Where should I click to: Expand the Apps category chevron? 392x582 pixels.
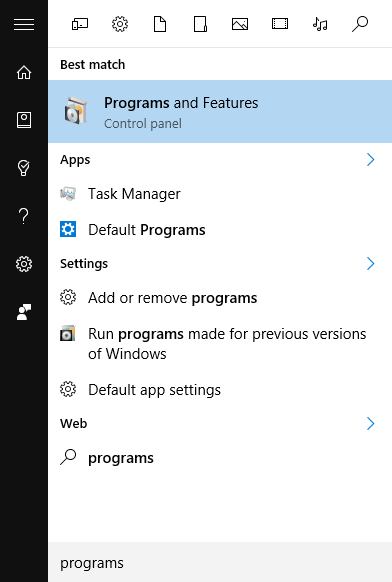pyautogui.click(x=370, y=160)
